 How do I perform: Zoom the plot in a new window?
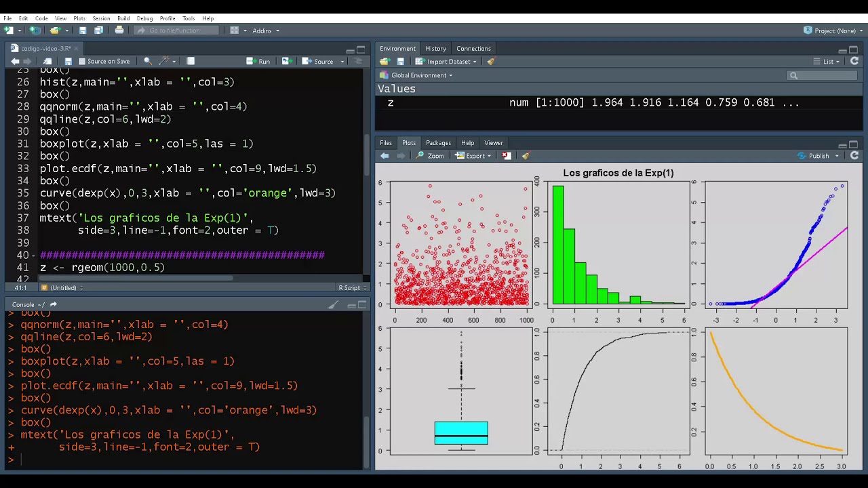click(x=431, y=156)
